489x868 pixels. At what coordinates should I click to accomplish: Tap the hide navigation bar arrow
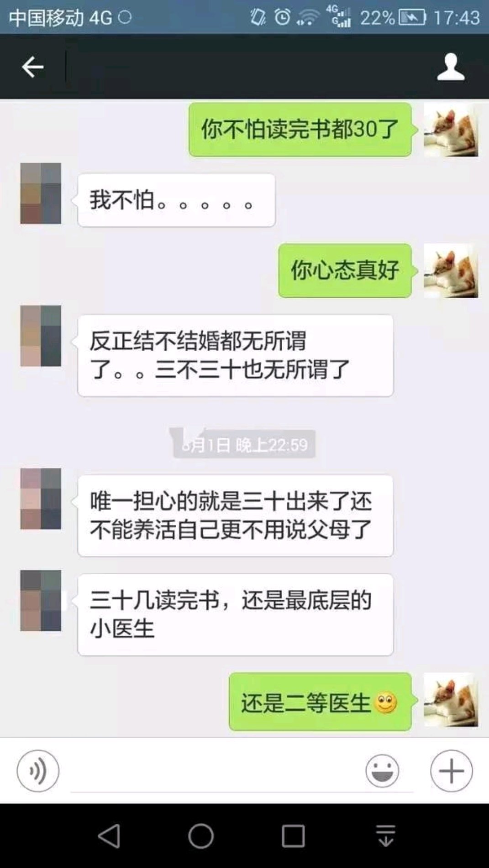click(386, 836)
